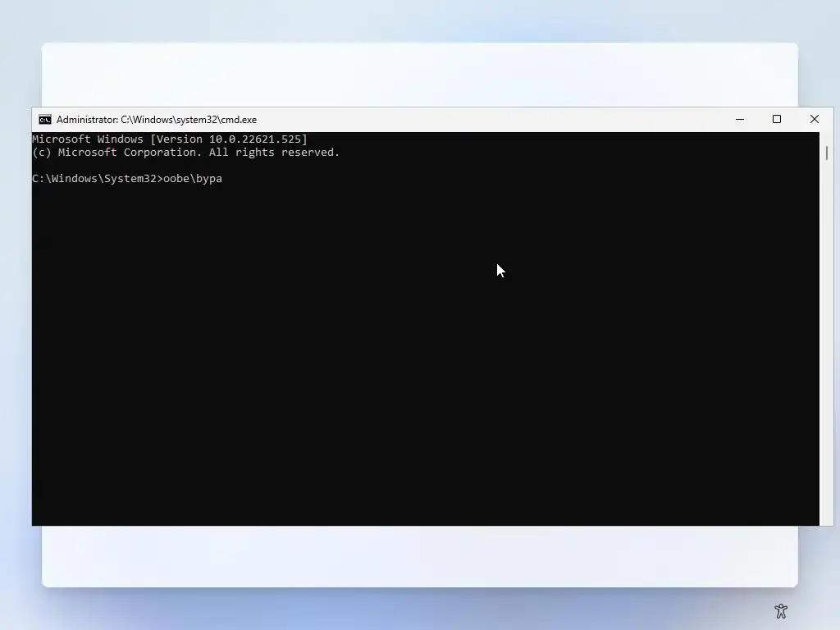This screenshot has width=840, height=630.
Task: Click the cmd.exe system menu icon
Action: (45, 120)
